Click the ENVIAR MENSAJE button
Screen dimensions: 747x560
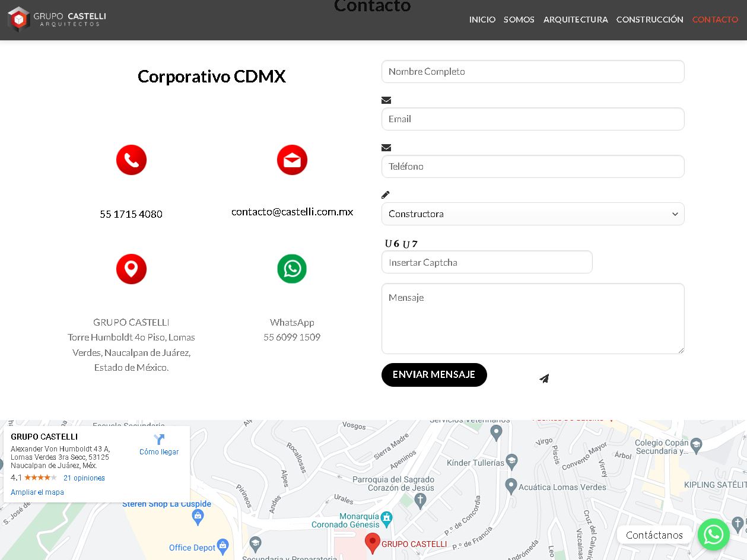click(x=434, y=375)
